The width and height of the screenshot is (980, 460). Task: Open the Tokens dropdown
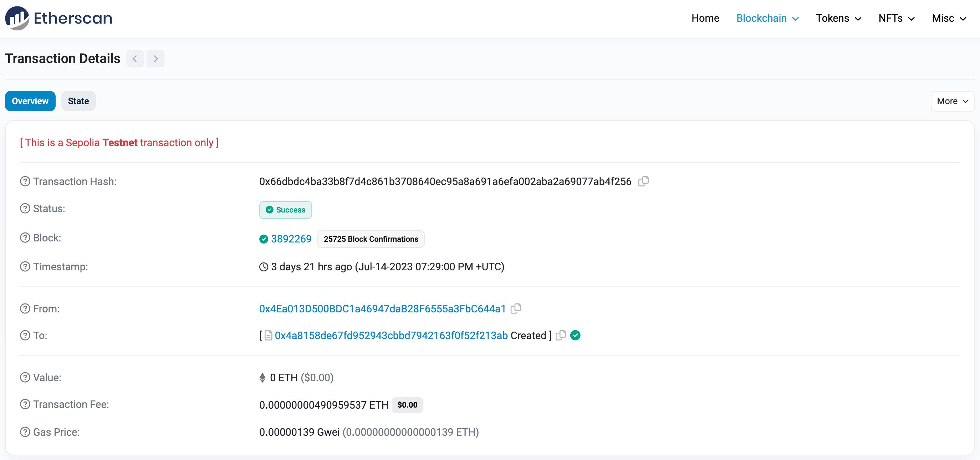[x=838, y=18]
